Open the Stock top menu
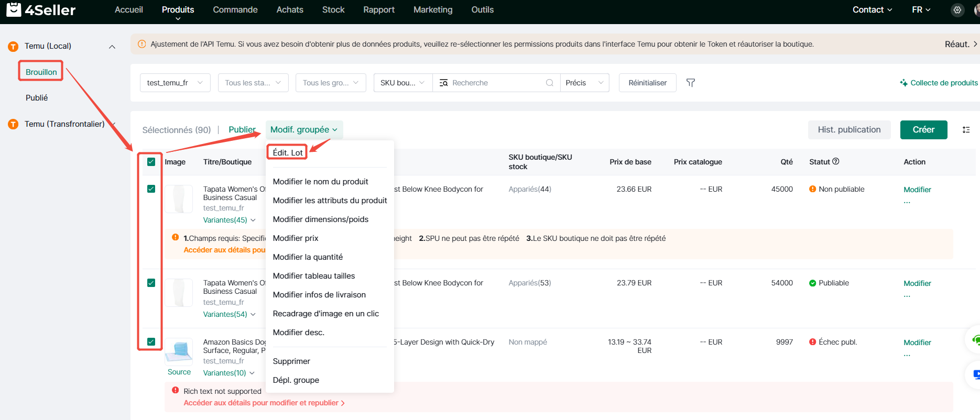 (x=333, y=10)
